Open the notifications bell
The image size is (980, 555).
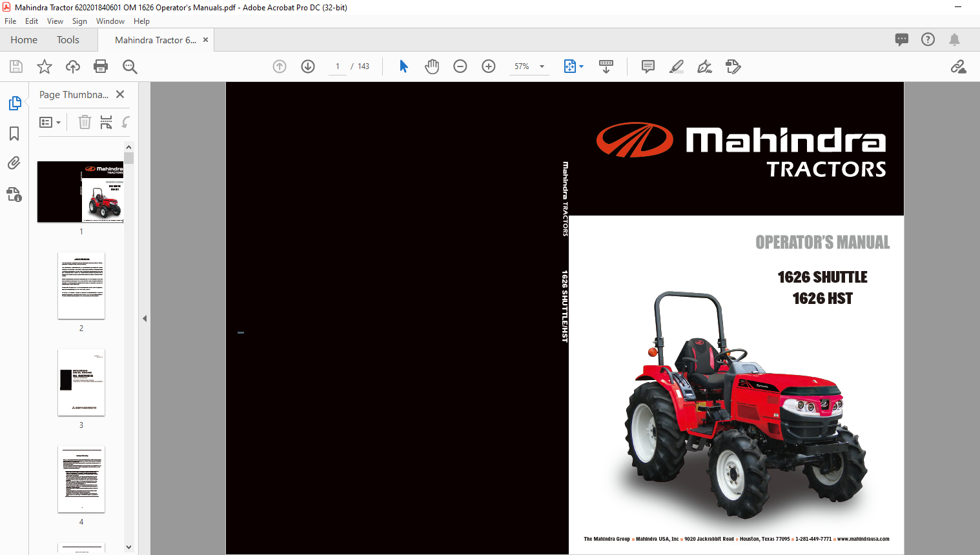click(954, 39)
